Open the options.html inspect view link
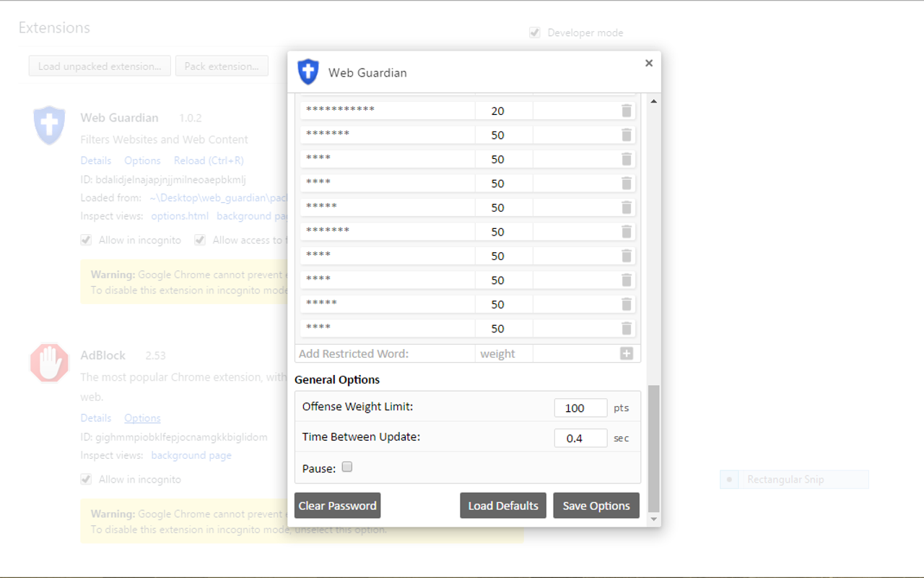 180,216
